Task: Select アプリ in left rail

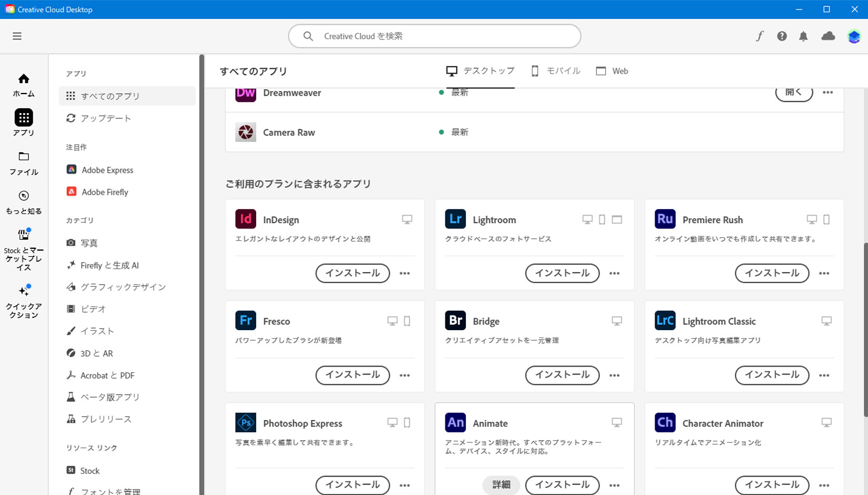Action: [24, 123]
